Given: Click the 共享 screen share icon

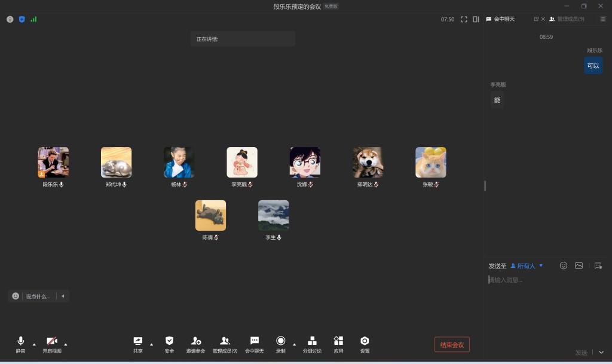Looking at the screenshot, I should pos(138,341).
